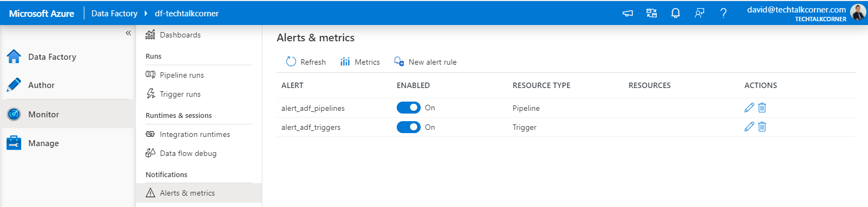
Task: Open the notifications bell icon
Action: [675, 13]
